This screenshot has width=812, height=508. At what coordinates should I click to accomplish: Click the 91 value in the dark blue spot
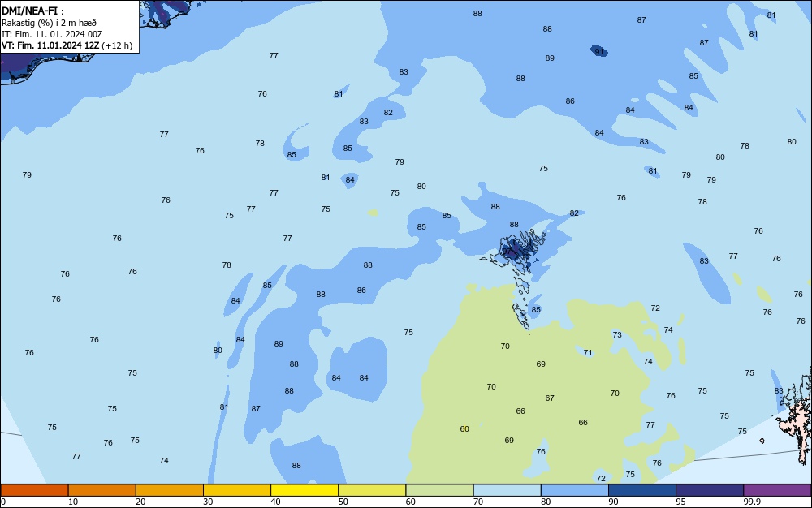[x=599, y=51]
